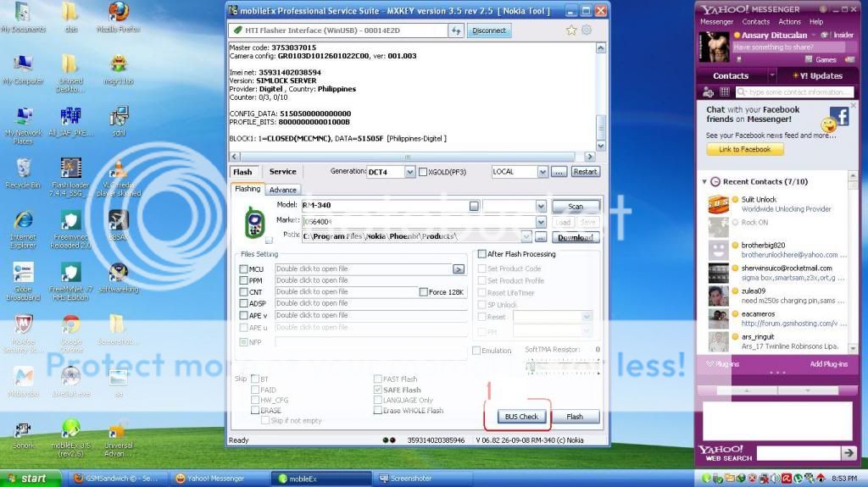
Task: Collapse the Recent Contacts (7/10) group
Action: click(x=704, y=181)
